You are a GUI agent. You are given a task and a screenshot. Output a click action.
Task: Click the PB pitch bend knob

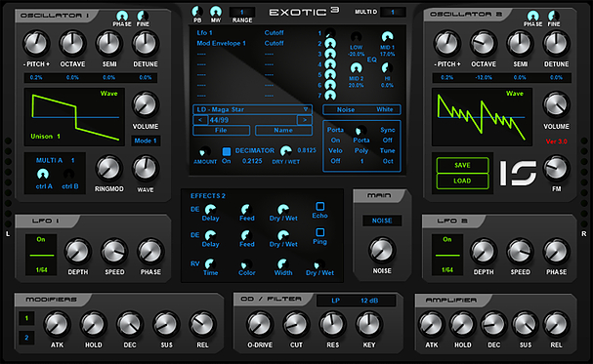(x=197, y=12)
